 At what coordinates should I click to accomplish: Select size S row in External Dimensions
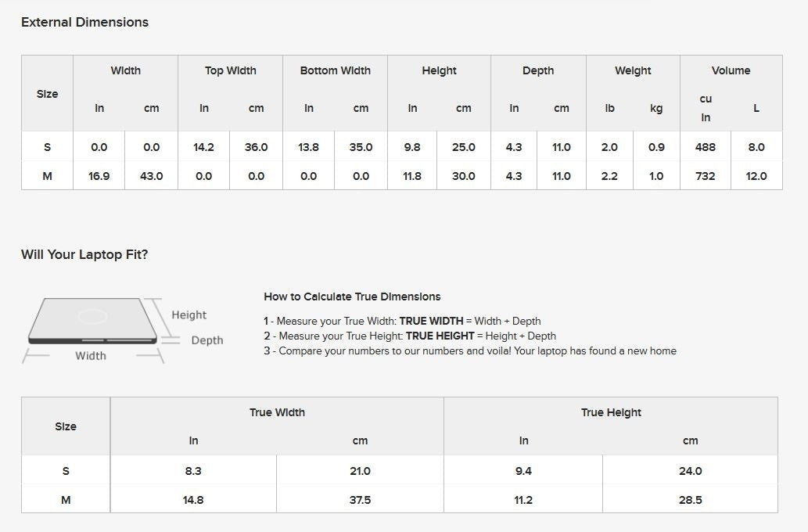click(x=47, y=147)
